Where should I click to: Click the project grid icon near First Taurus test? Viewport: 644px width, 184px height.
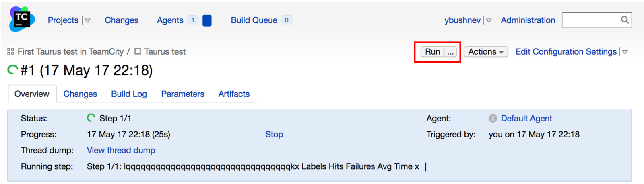10,51
